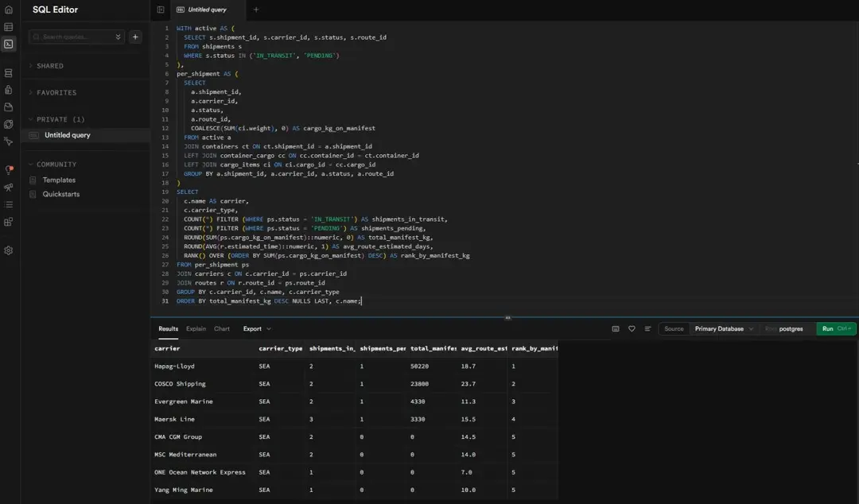Click the total_manifest column header
Viewport: 859px width, 504px height.
432,348
